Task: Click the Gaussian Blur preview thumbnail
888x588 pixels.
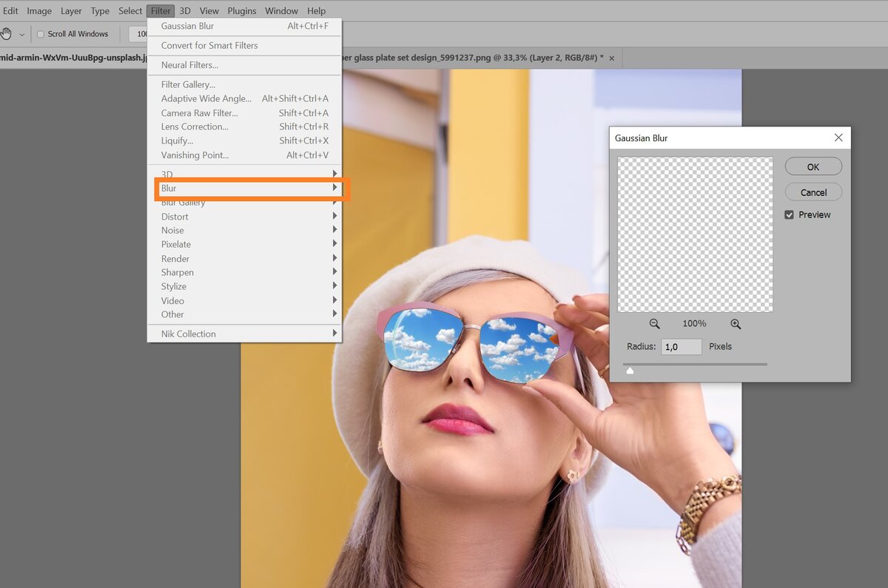Action: [695, 234]
